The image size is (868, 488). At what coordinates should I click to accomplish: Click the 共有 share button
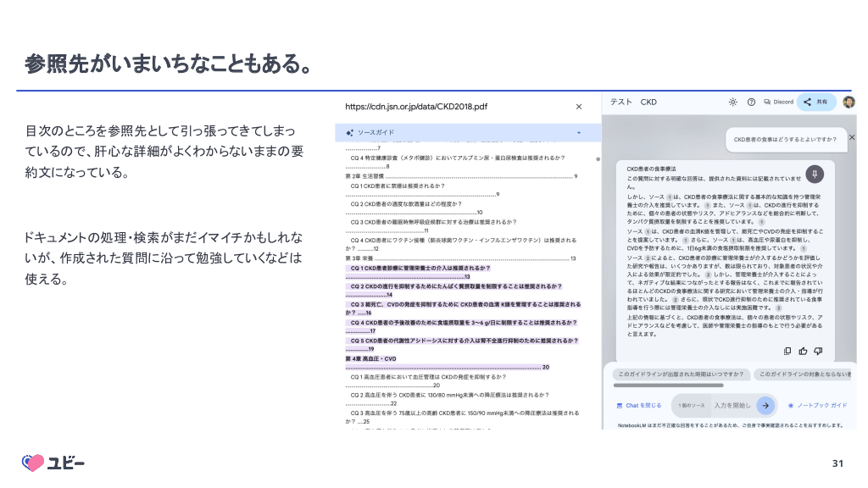pyautogui.click(x=816, y=102)
